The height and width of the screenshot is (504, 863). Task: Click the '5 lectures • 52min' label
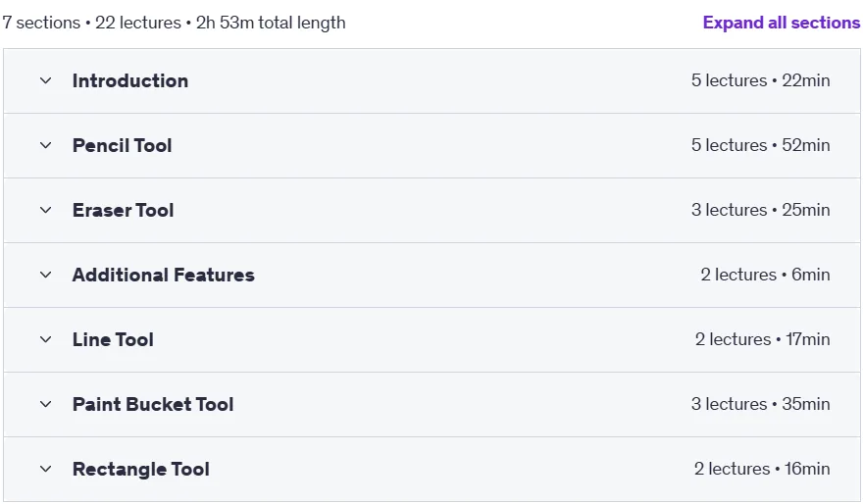(x=761, y=145)
